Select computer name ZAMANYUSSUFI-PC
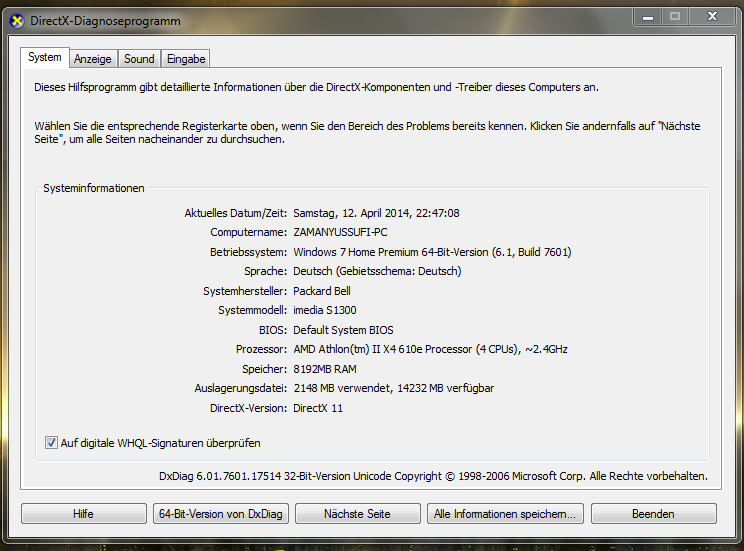The height and width of the screenshot is (551, 744). 340,233
